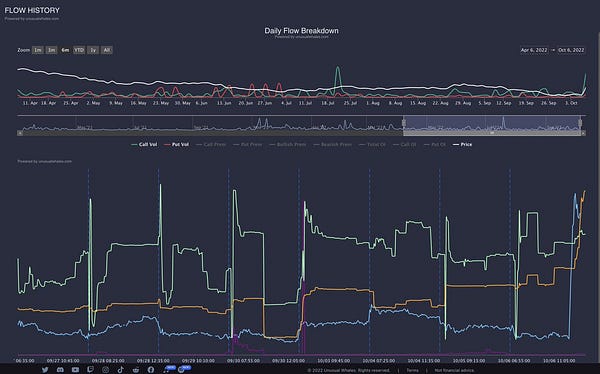Click the navigator right scroll arrow
Screen dimensions: 600x374
tap(583, 133)
